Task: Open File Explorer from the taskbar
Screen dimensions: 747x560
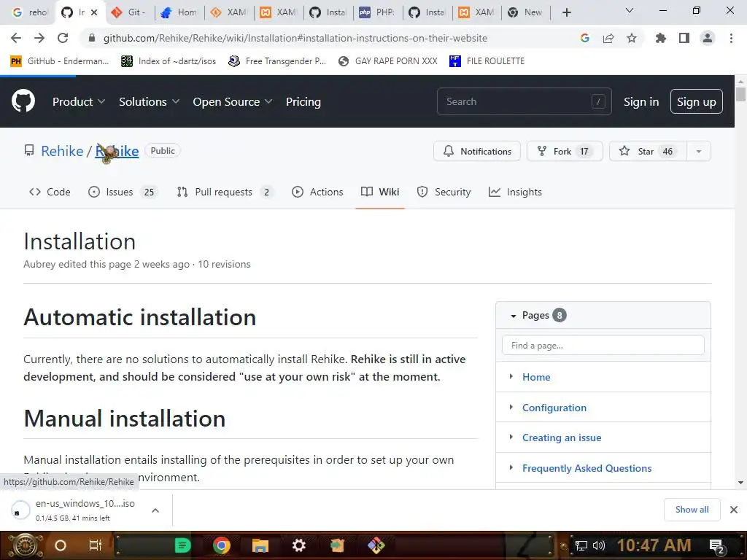Action: click(x=260, y=545)
